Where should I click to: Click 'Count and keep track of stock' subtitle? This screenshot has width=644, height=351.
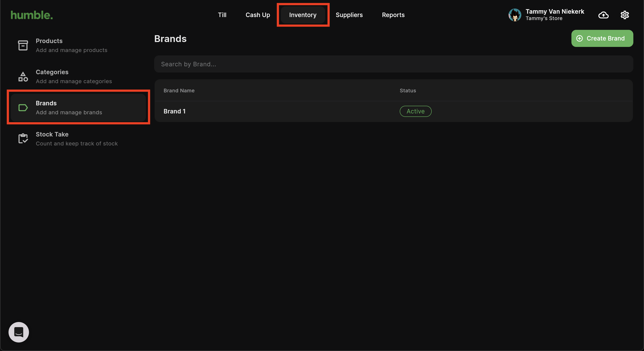[77, 144]
